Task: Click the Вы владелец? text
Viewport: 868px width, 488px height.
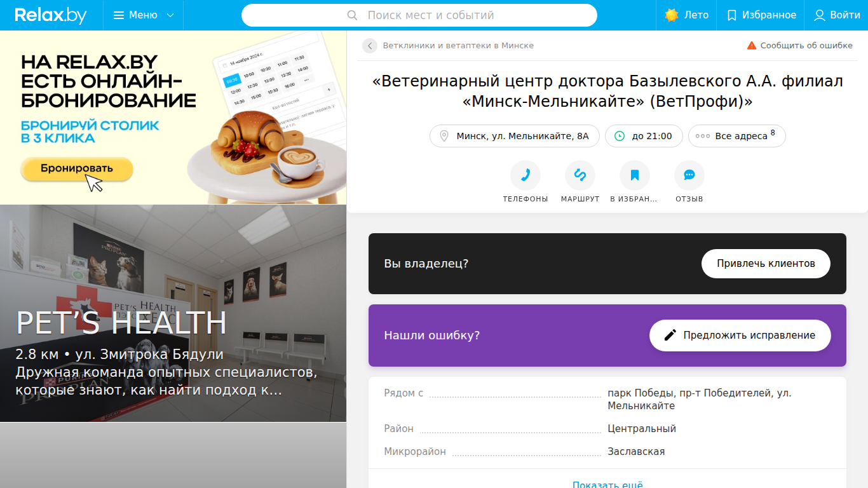Action: click(426, 264)
